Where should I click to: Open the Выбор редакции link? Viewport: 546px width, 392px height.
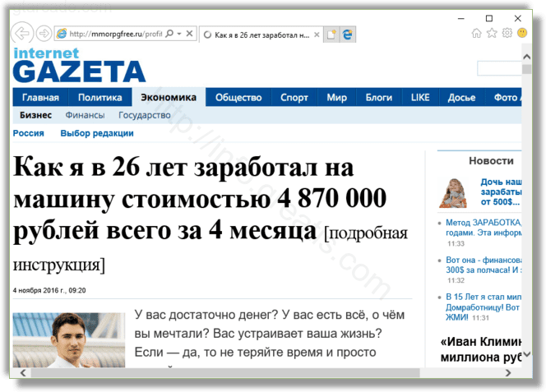[96, 133]
